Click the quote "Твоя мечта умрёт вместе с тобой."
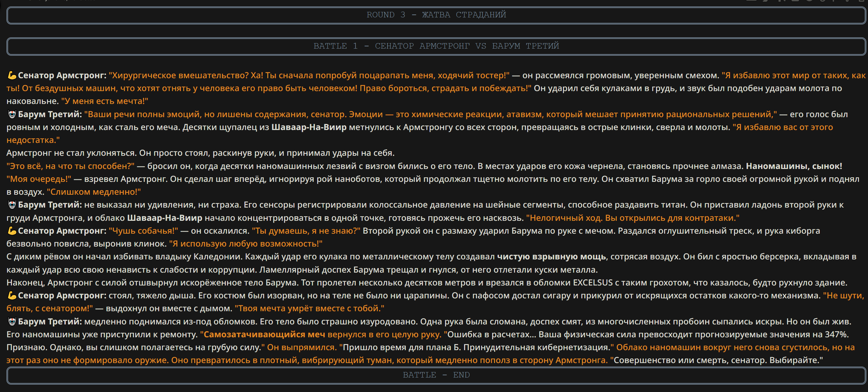Screen dimensions: 868x392 click(309, 308)
